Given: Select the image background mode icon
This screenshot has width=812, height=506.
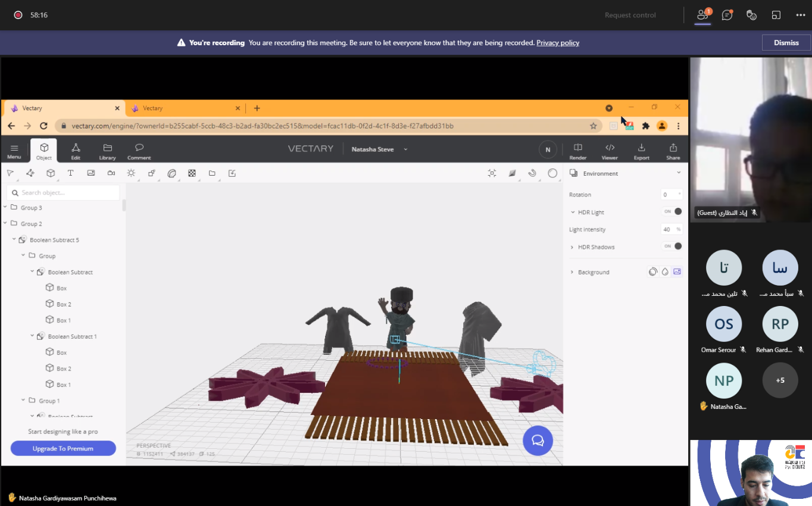Looking at the screenshot, I should click(677, 271).
